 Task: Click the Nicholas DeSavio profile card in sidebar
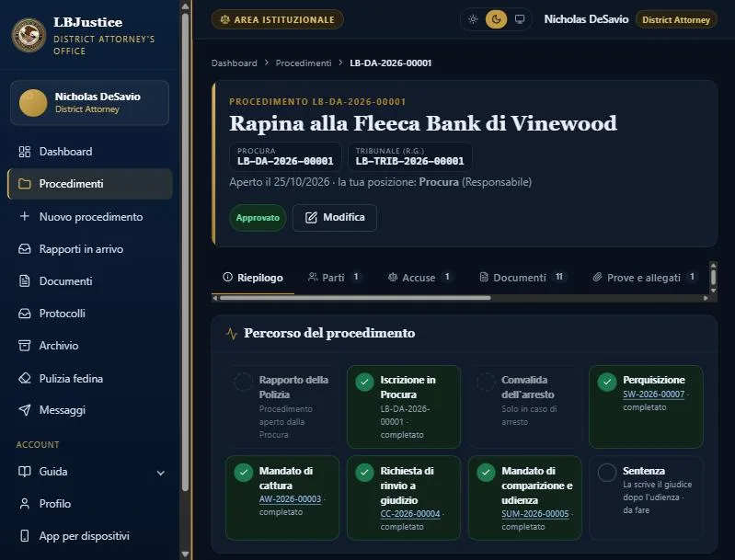tap(89, 103)
